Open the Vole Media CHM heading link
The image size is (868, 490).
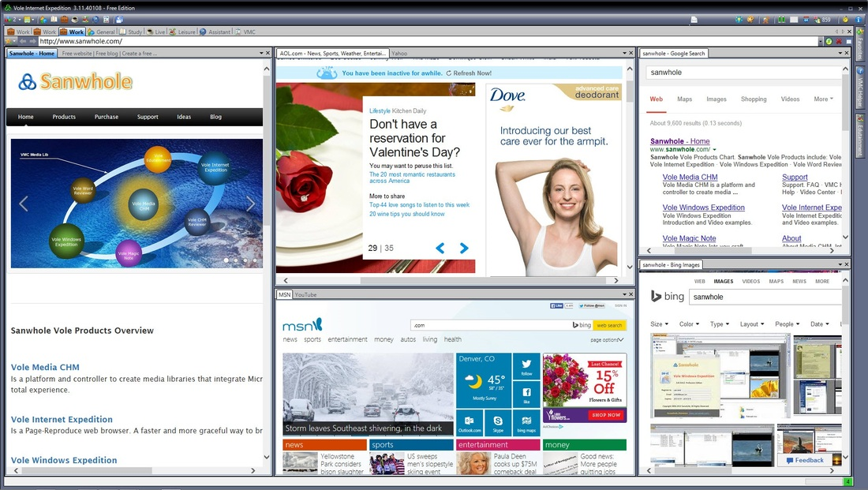(46, 367)
